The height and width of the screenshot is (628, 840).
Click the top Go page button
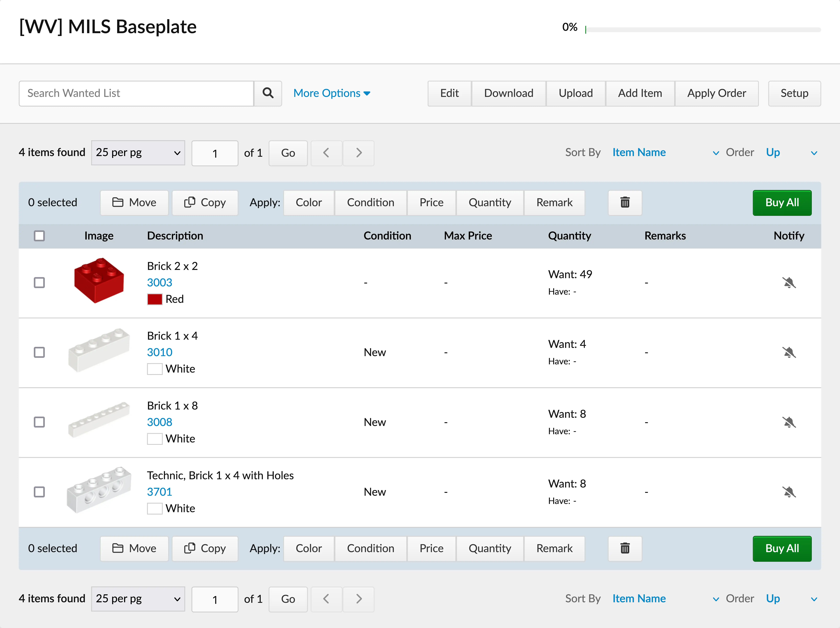coord(288,153)
